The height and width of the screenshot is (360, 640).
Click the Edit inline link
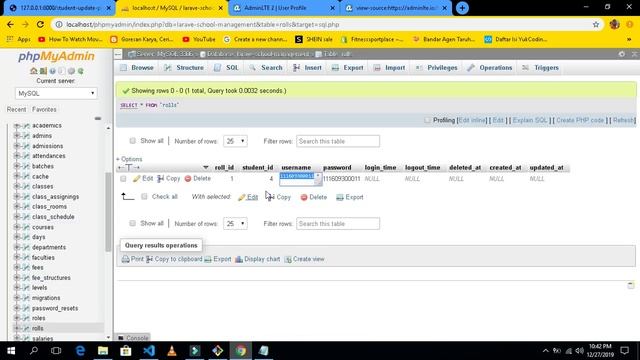tap(472, 120)
